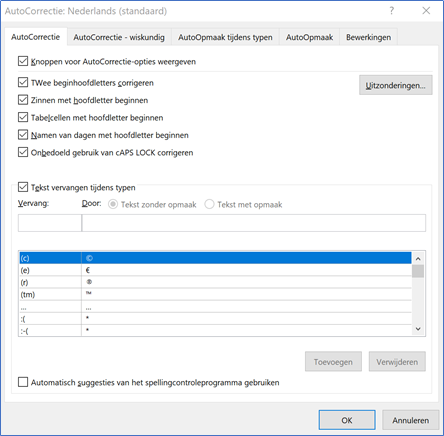Select the :( entry in list

coord(215,319)
